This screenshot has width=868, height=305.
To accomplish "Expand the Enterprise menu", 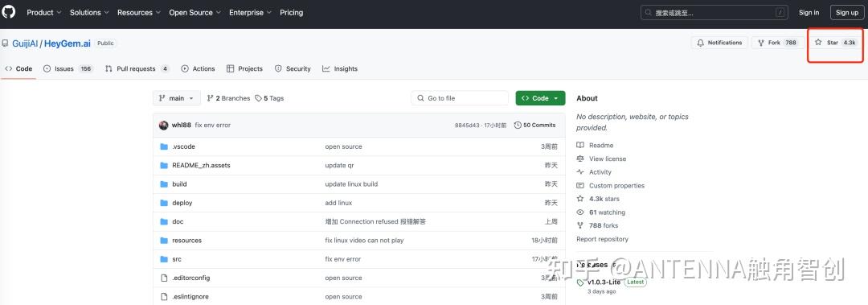I will pyautogui.click(x=250, y=12).
